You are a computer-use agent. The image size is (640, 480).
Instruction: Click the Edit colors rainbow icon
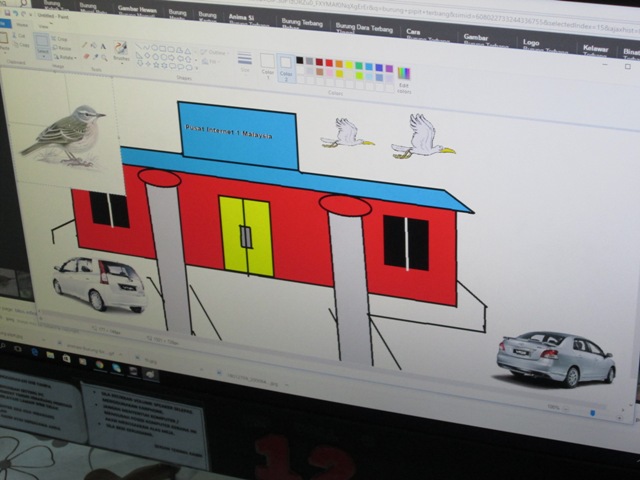pyautogui.click(x=403, y=73)
